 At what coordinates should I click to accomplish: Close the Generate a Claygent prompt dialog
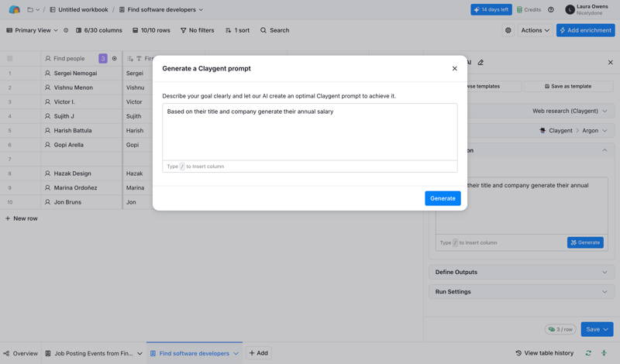coord(454,68)
